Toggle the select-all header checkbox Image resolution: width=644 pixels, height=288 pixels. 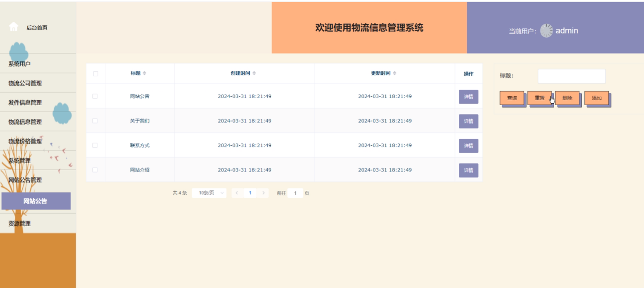tap(95, 74)
